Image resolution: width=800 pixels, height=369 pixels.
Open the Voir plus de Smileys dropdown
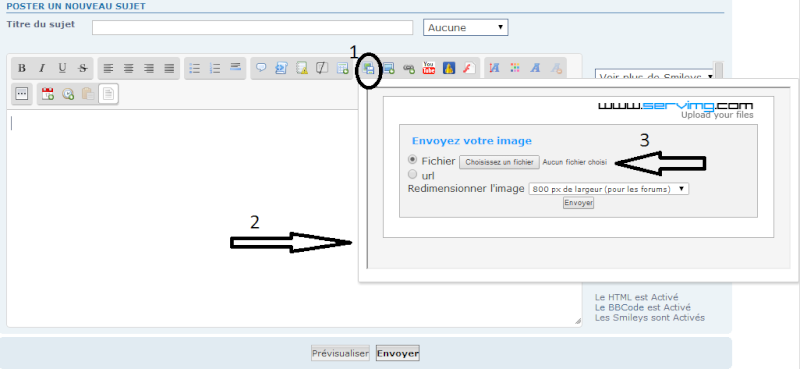tap(655, 75)
